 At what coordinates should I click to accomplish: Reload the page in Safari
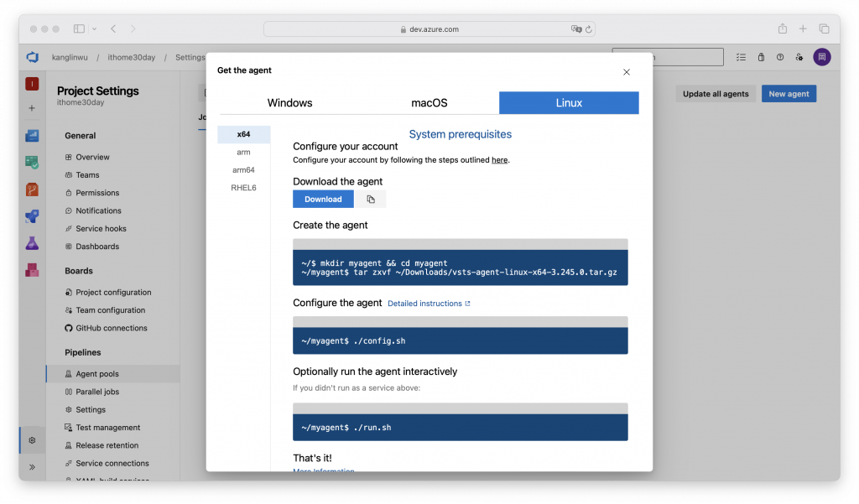click(x=589, y=29)
